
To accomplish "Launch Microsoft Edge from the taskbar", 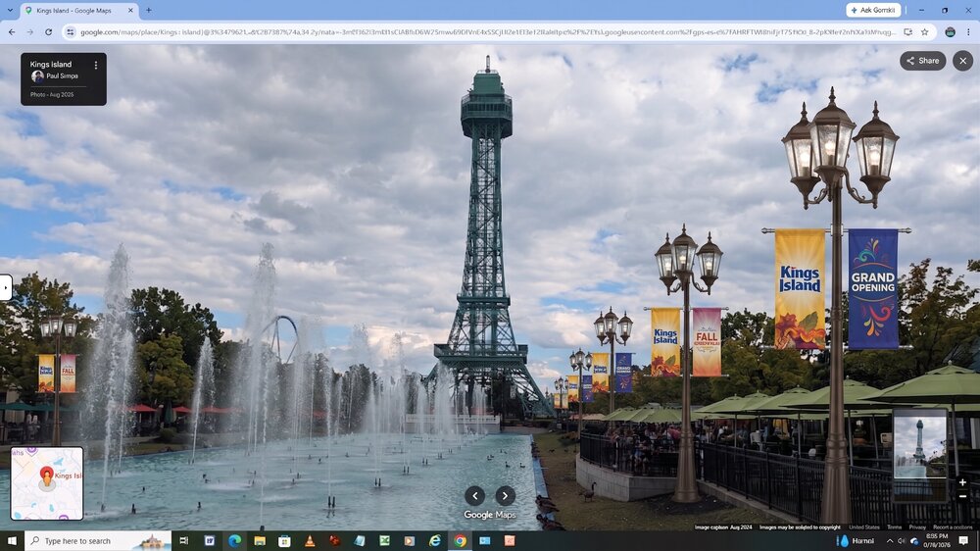I will coord(234,540).
